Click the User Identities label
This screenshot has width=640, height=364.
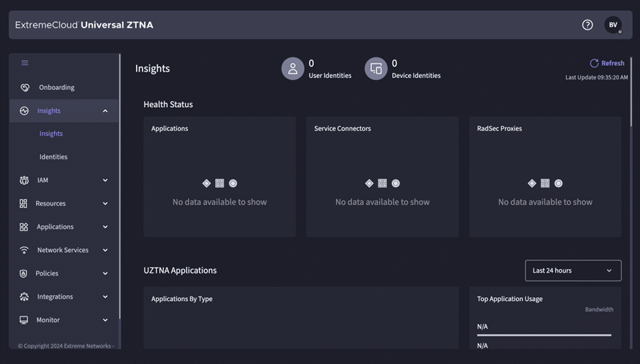pyautogui.click(x=330, y=75)
